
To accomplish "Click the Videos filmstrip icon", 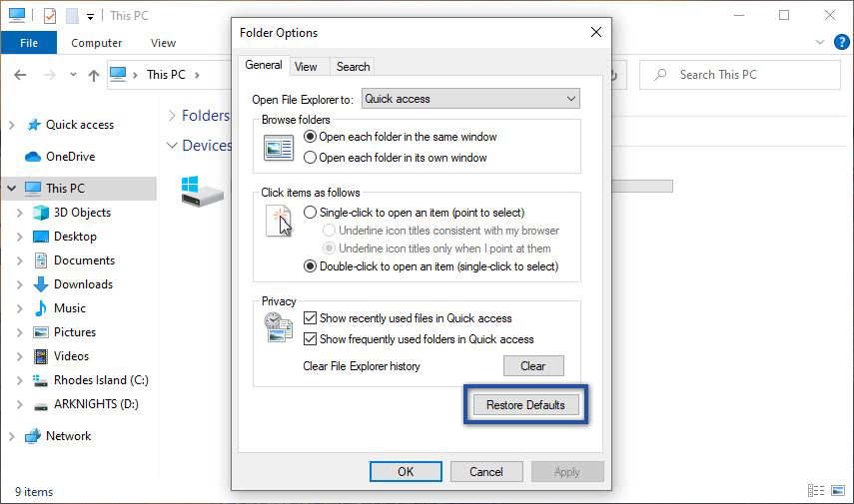I will click(x=41, y=356).
